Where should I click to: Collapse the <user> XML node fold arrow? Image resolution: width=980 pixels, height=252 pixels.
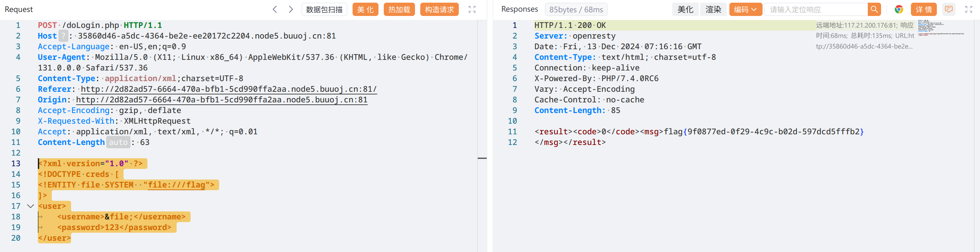tap(31, 206)
